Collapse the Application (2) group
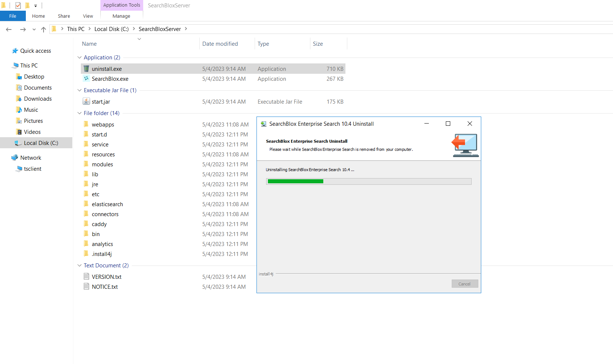Screen dimensions: 613x364 coord(79,58)
